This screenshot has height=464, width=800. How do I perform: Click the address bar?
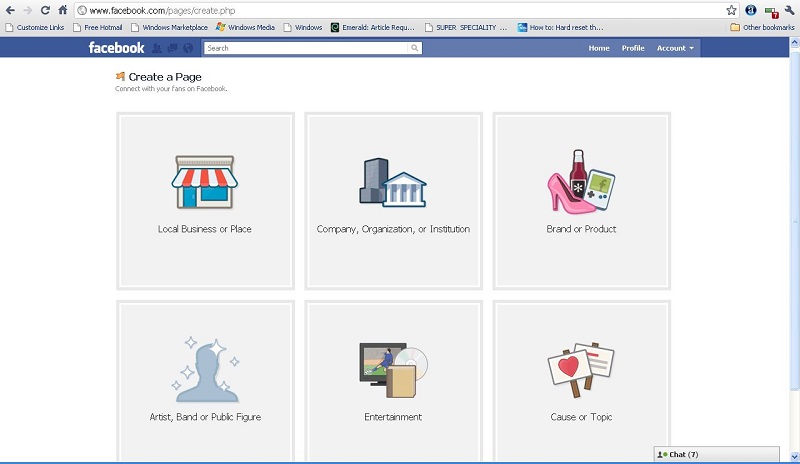point(406,10)
